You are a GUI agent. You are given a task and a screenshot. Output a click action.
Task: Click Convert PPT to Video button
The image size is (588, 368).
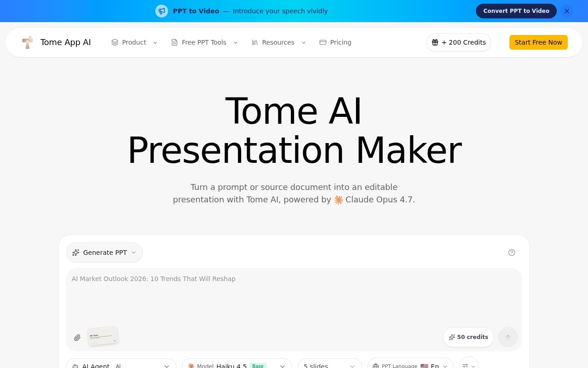[x=516, y=11]
